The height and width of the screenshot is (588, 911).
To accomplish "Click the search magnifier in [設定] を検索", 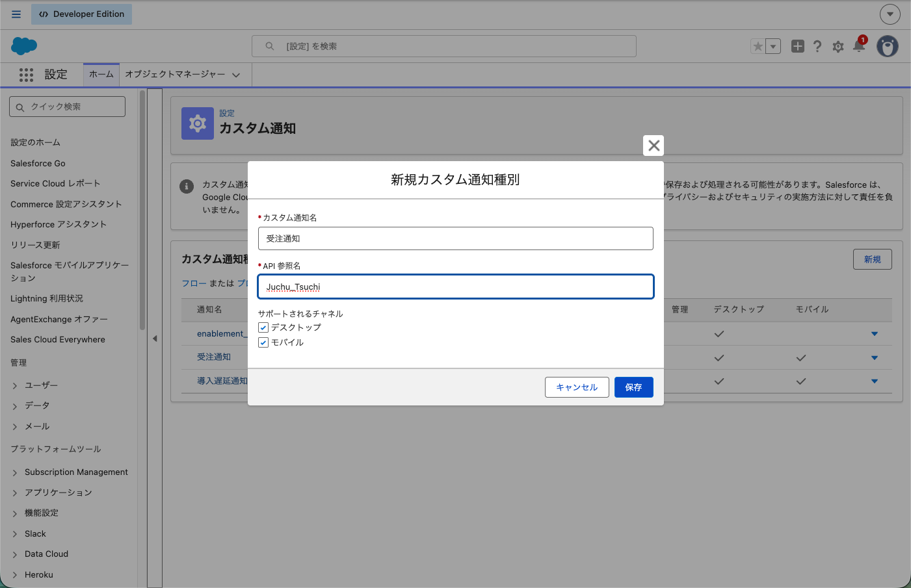I will tap(270, 46).
